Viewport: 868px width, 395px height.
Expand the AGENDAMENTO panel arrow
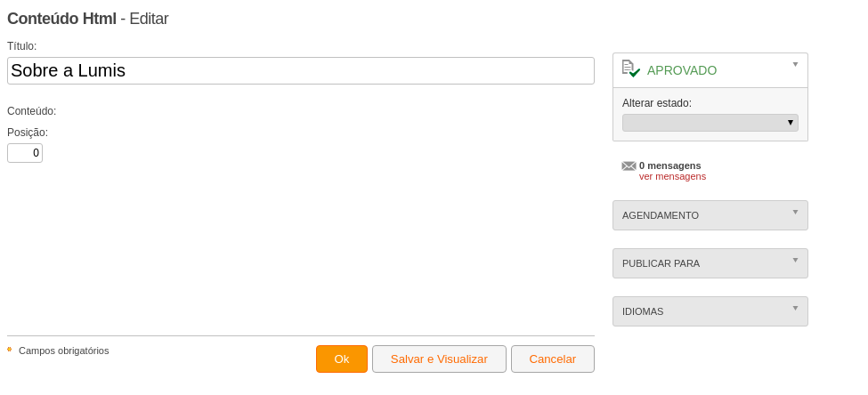(796, 212)
